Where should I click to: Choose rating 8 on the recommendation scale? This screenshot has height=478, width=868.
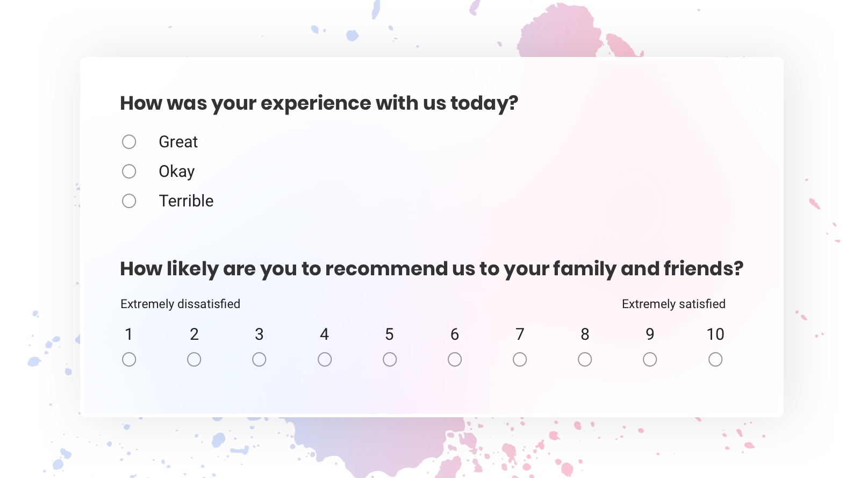(x=585, y=359)
